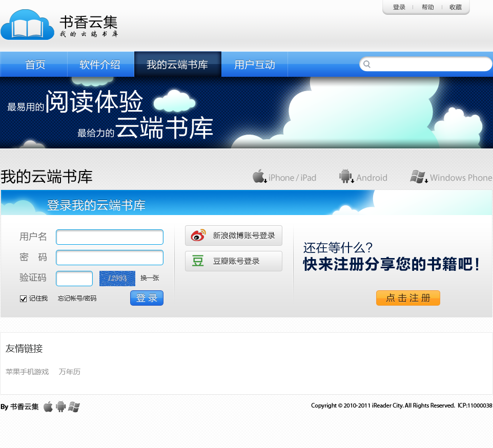Screen dimensions: 493x448
Task: Click the blue 登录 submit button
Action: point(147,298)
